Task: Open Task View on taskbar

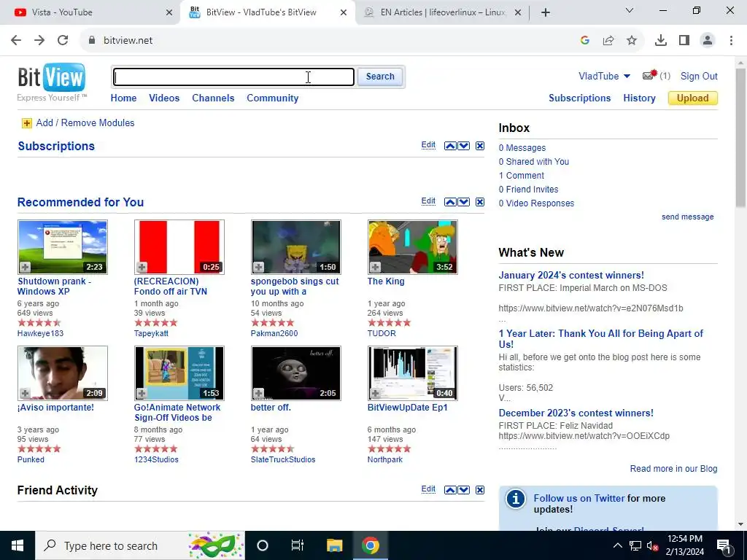Action: pos(298,545)
